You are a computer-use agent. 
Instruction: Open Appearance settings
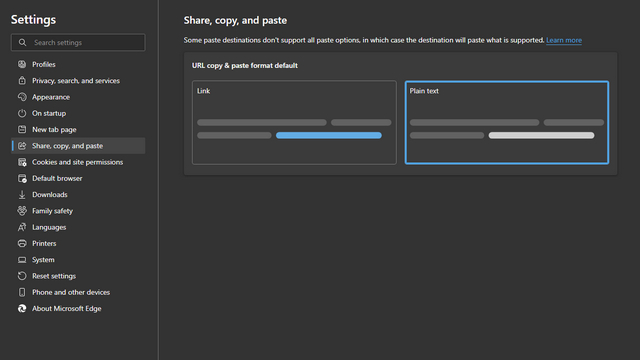coord(51,97)
